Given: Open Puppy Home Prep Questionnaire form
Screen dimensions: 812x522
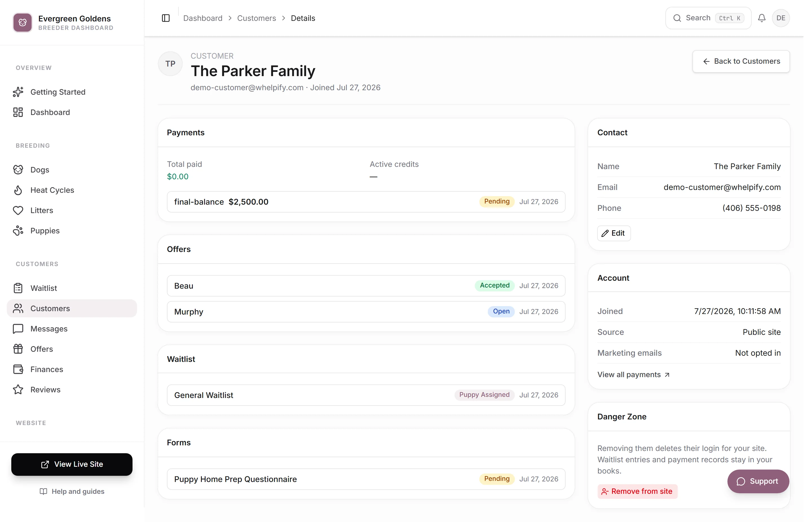Looking at the screenshot, I should tap(366, 479).
